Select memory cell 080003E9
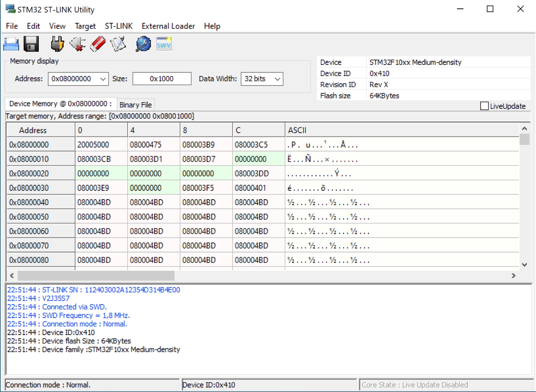Screen dimensions: 536x392 101,188
